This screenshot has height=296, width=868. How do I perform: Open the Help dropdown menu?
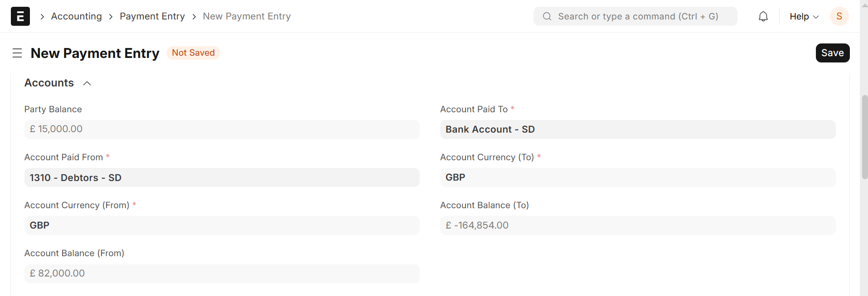coord(804,16)
